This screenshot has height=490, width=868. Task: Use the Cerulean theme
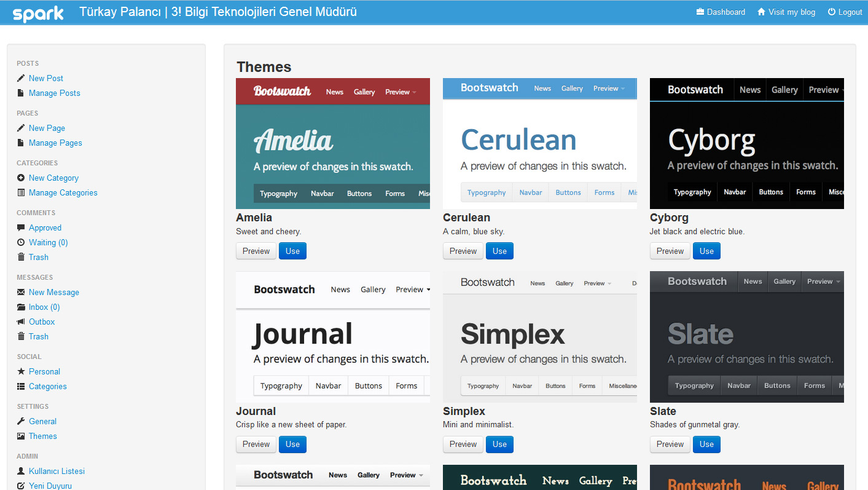[499, 251]
